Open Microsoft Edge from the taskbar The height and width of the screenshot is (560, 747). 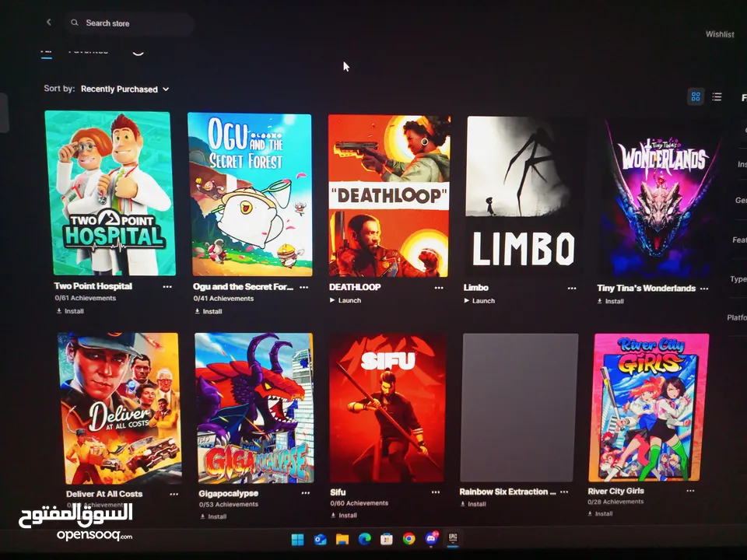click(x=364, y=539)
